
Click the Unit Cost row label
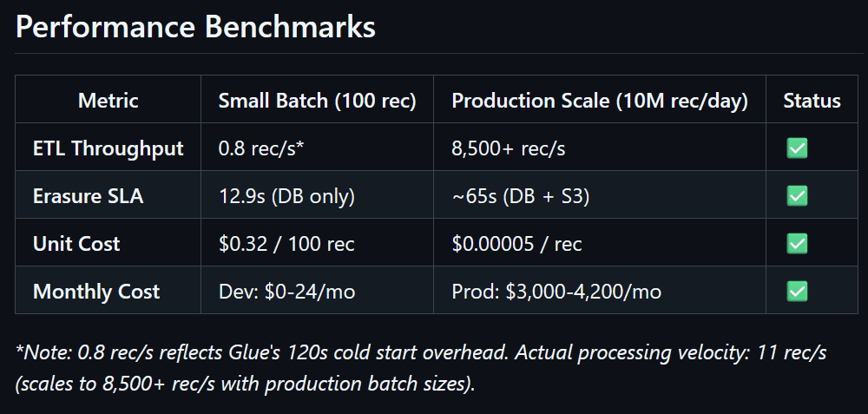pyautogui.click(x=76, y=244)
